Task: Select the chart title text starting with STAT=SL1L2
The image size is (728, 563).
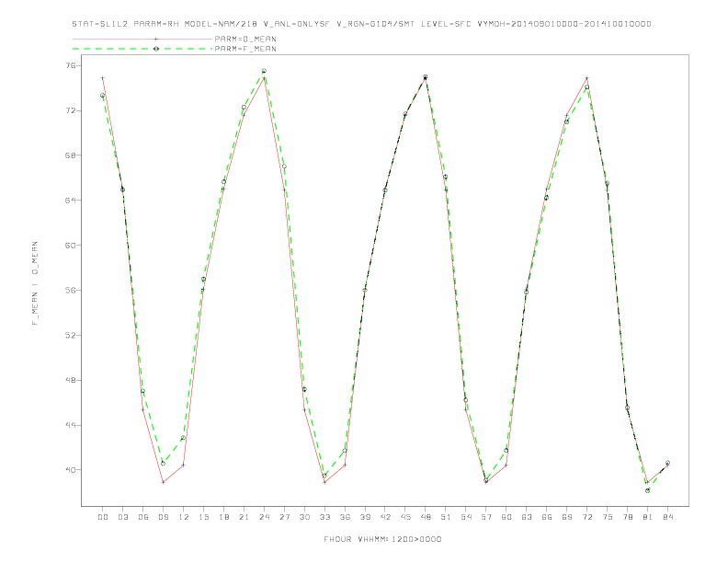Action: click(361, 24)
